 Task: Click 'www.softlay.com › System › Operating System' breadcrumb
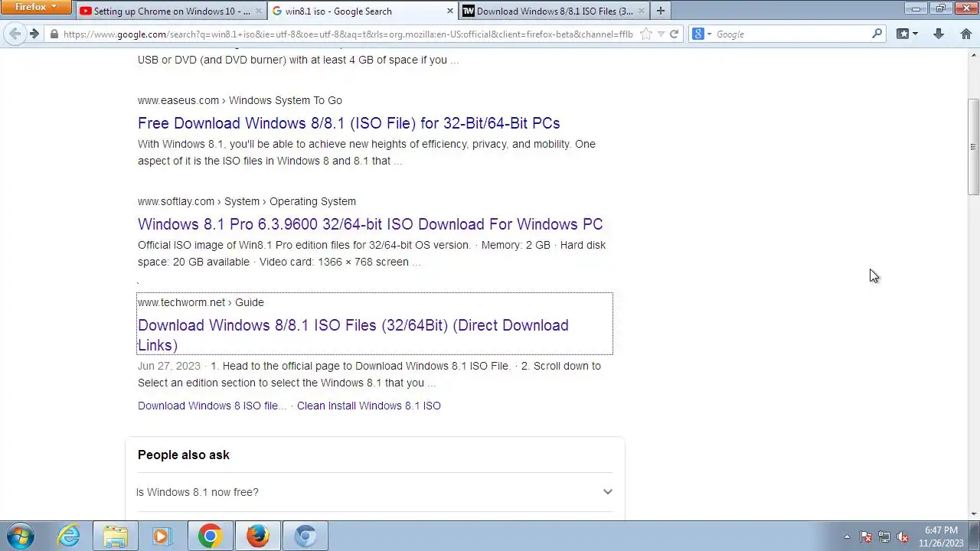coord(247,201)
